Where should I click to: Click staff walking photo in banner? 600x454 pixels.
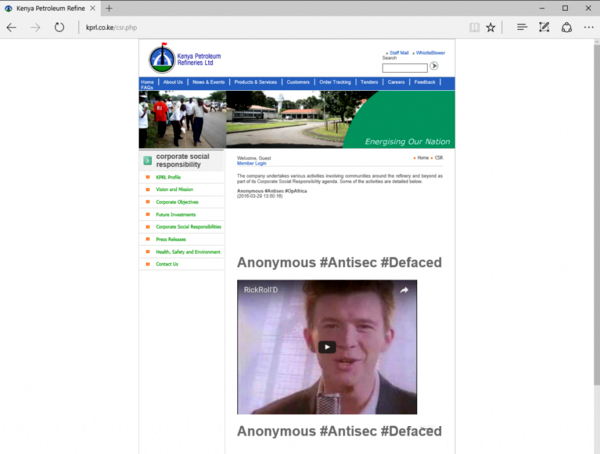tap(182, 119)
